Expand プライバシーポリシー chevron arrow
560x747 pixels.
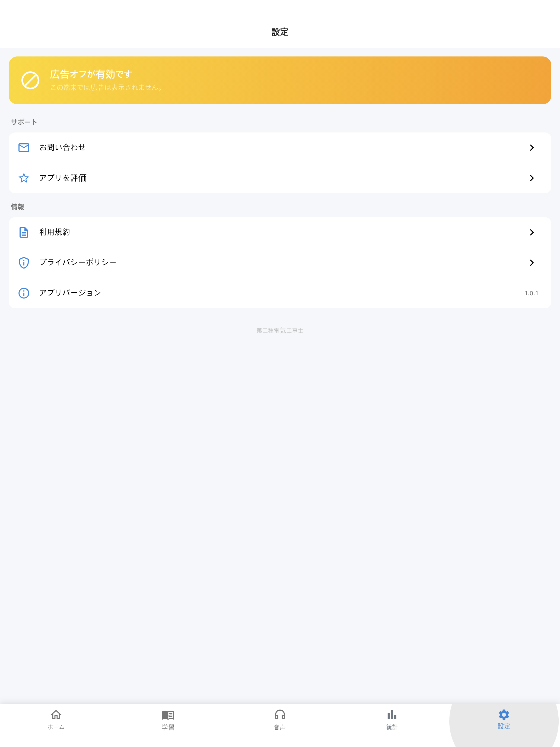[532, 263]
